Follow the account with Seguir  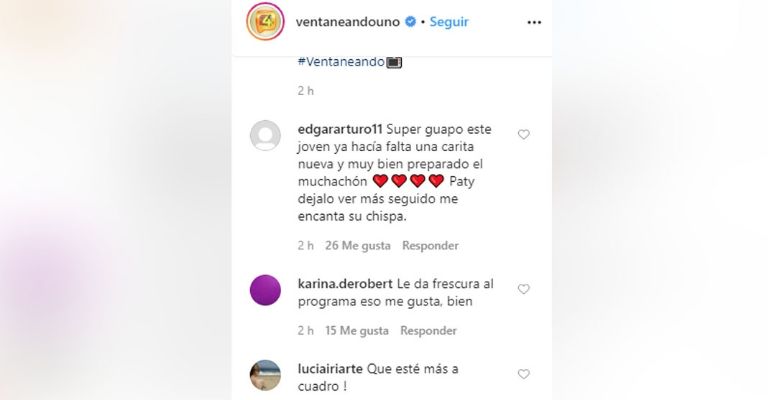click(449, 22)
